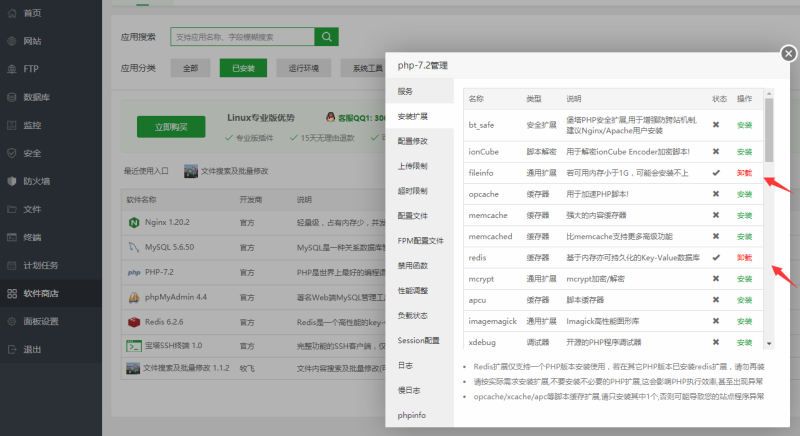The height and width of the screenshot is (436, 800).
Task: Filter apps by 已安装 category
Action: click(x=243, y=68)
